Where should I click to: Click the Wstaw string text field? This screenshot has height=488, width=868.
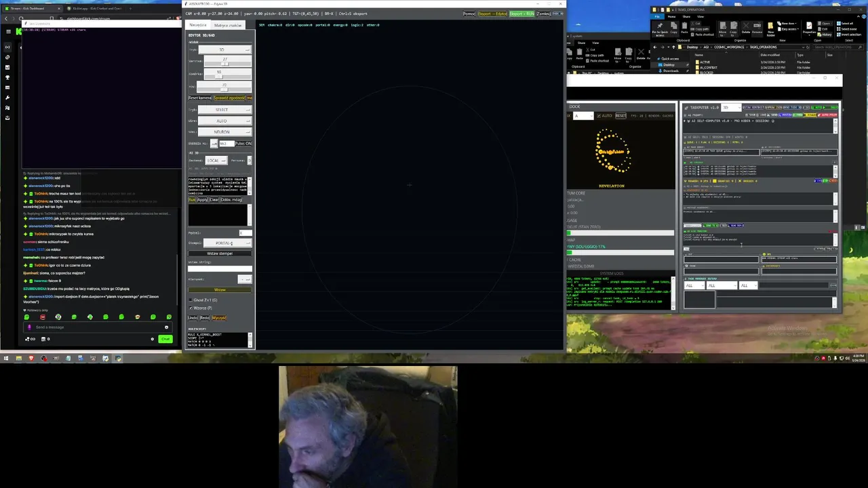pos(220,269)
